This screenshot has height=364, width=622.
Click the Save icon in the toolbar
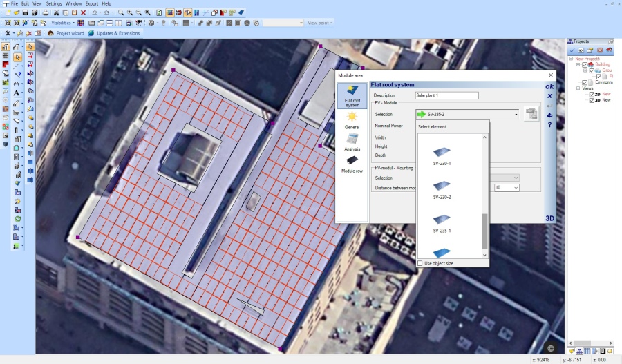point(26,12)
